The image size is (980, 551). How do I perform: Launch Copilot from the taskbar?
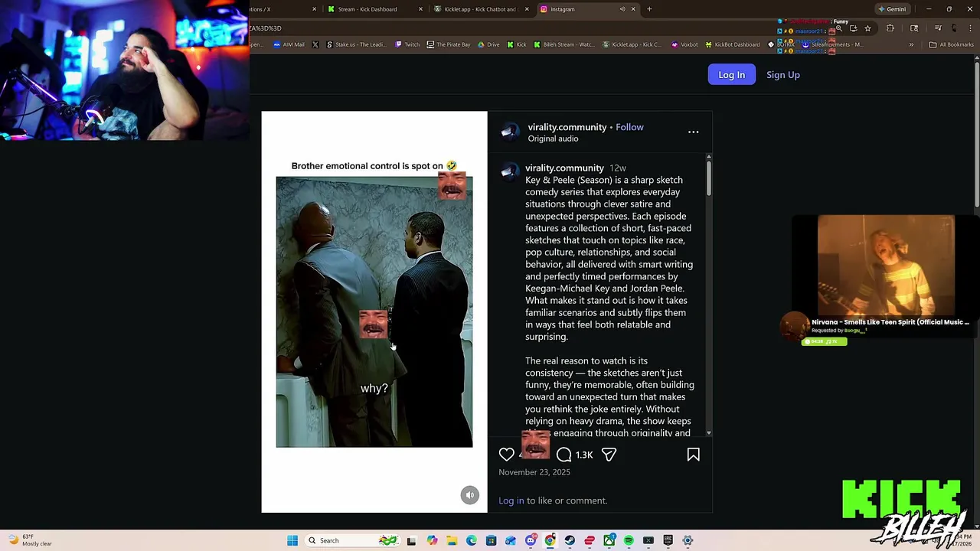[432, 540]
